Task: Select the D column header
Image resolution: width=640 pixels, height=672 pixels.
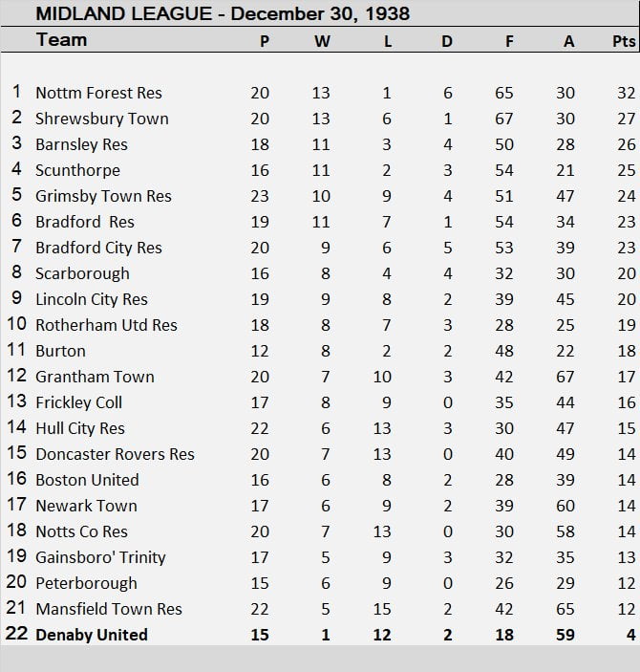Action: point(447,41)
